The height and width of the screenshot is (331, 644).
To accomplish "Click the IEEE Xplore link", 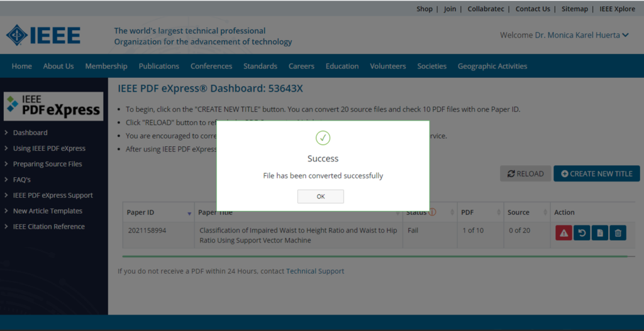I will (x=617, y=9).
